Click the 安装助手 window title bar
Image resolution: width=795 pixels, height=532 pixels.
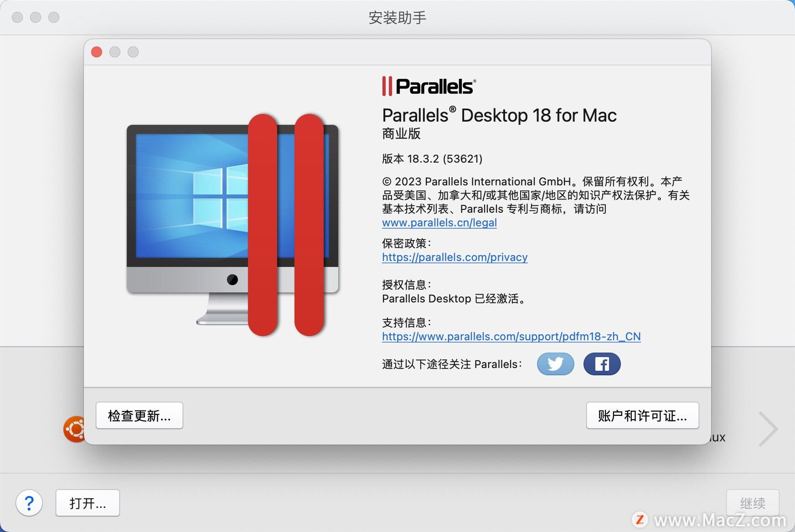click(x=397, y=17)
